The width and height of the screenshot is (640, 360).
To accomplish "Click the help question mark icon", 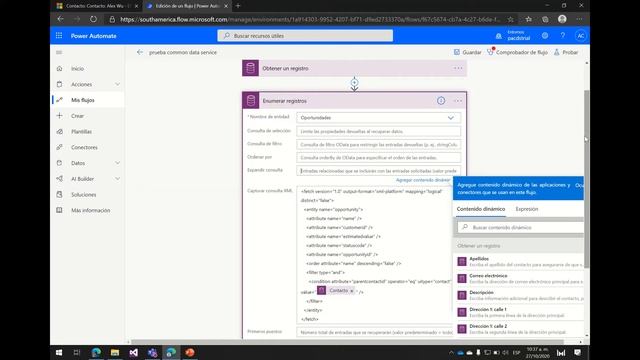I will pyautogui.click(x=563, y=36).
